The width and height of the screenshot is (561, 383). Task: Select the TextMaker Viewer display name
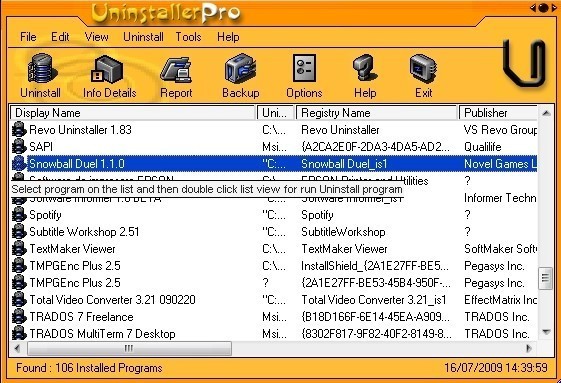pos(72,249)
